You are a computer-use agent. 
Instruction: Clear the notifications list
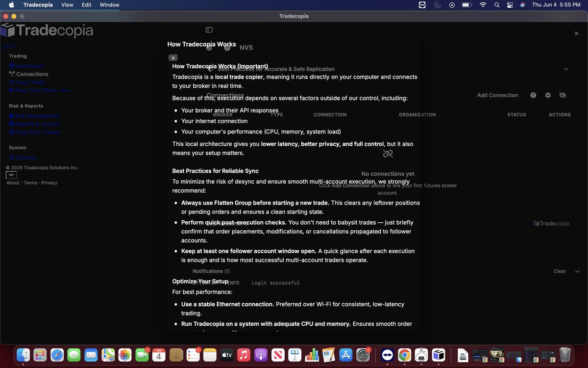pyautogui.click(x=560, y=271)
